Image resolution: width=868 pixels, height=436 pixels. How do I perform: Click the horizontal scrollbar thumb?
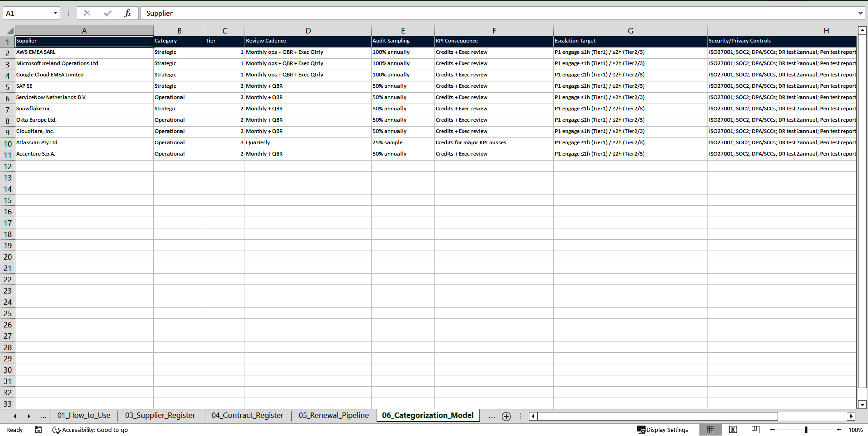658,416
